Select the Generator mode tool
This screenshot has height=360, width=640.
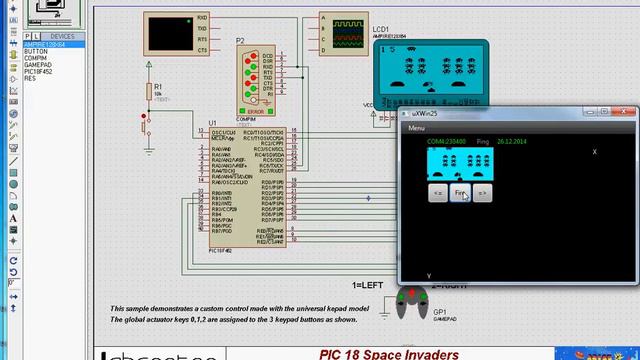click(x=13, y=114)
